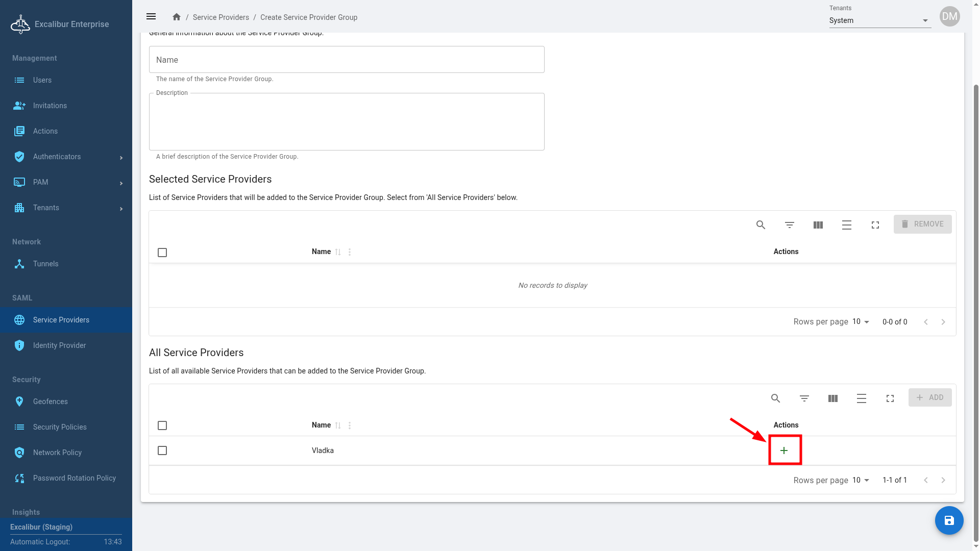Change row density in All Service Providers table
The height and width of the screenshot is (551, 980).
point(861,398)
